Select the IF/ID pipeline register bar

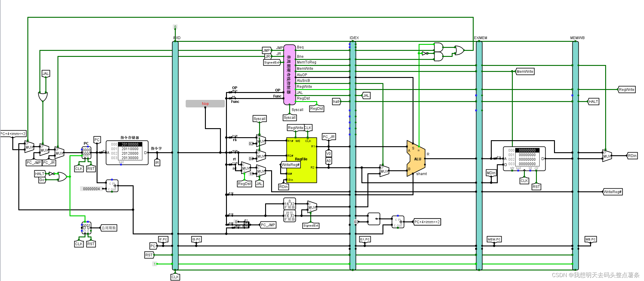[x=175, y=156]
